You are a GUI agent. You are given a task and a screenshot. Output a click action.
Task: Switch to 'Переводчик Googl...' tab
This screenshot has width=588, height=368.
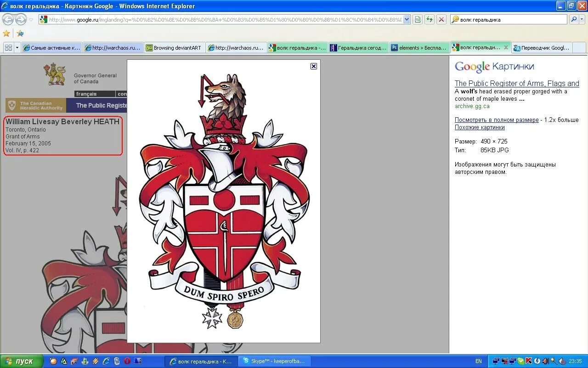[x=542, y=48]
